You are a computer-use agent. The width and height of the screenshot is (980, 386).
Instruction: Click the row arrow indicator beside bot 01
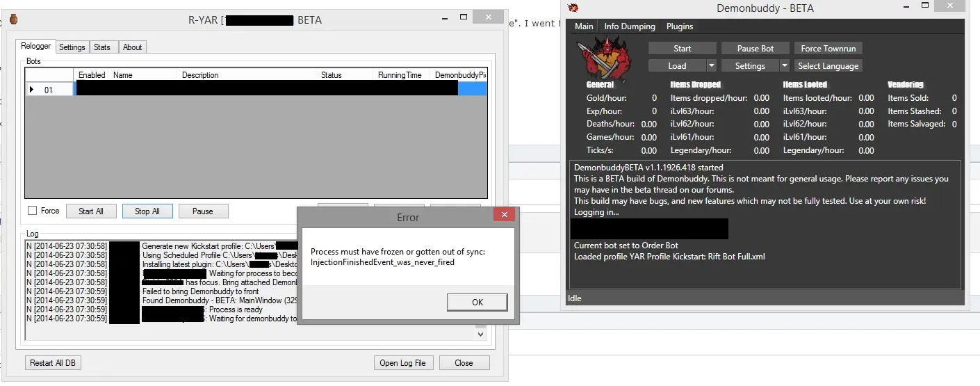click(x=31, y=89)
